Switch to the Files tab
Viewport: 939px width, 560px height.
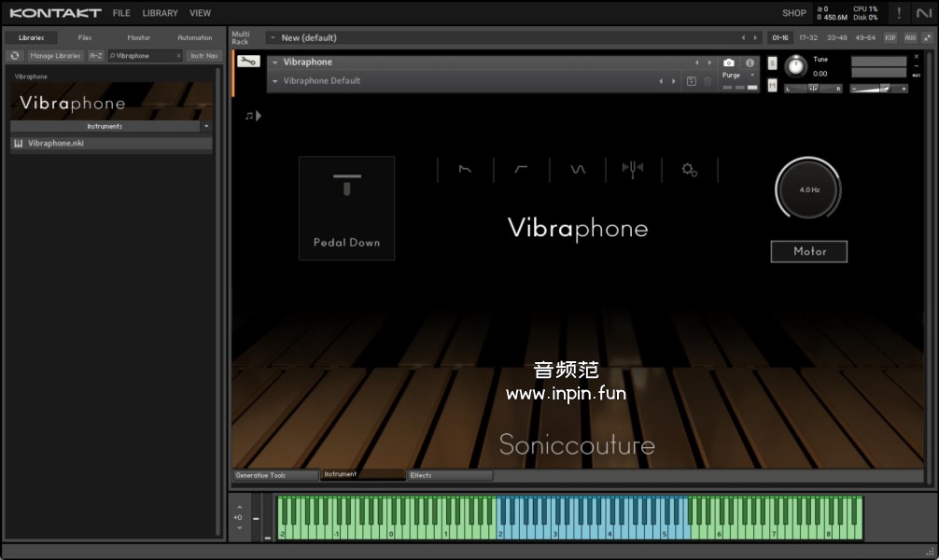click(85, 38)
